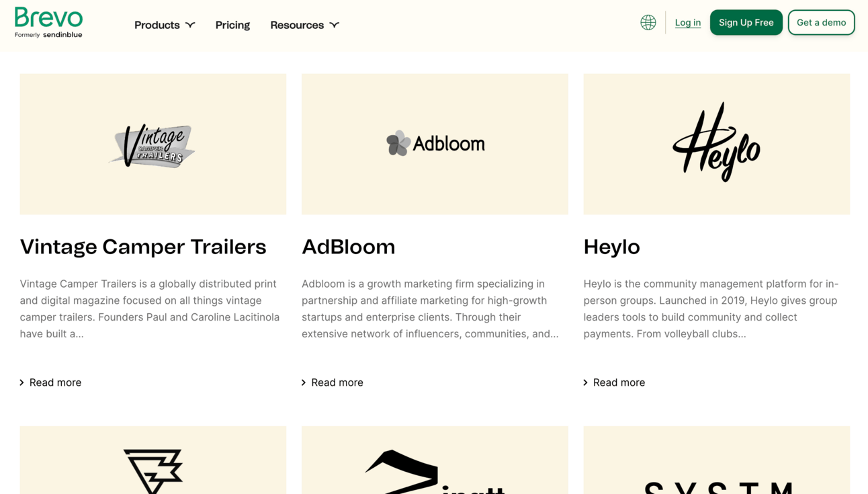
Task: Open the triangle lightning logo card
Action: point(153,460)
